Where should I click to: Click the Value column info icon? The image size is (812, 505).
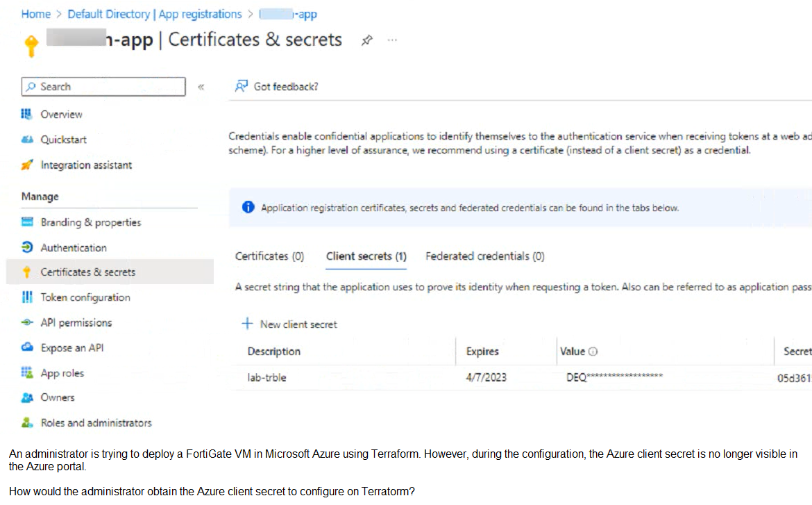pos(593,351)
